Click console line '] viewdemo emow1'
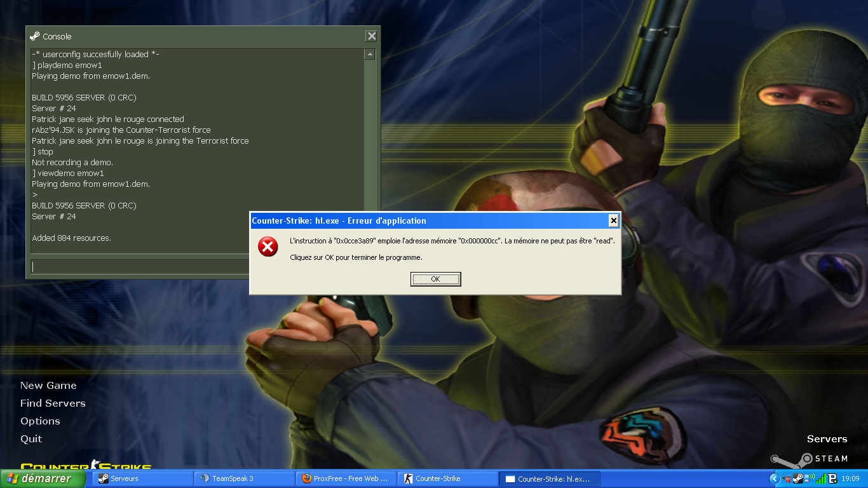 click(67, 173)
